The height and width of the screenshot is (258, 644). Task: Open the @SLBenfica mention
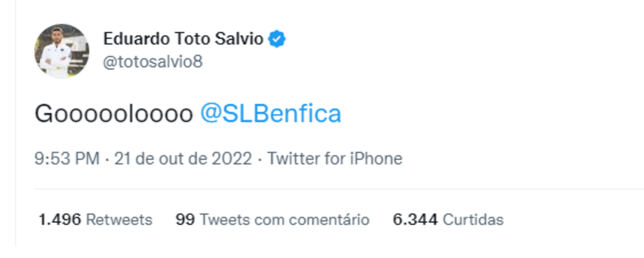(271, 114)
